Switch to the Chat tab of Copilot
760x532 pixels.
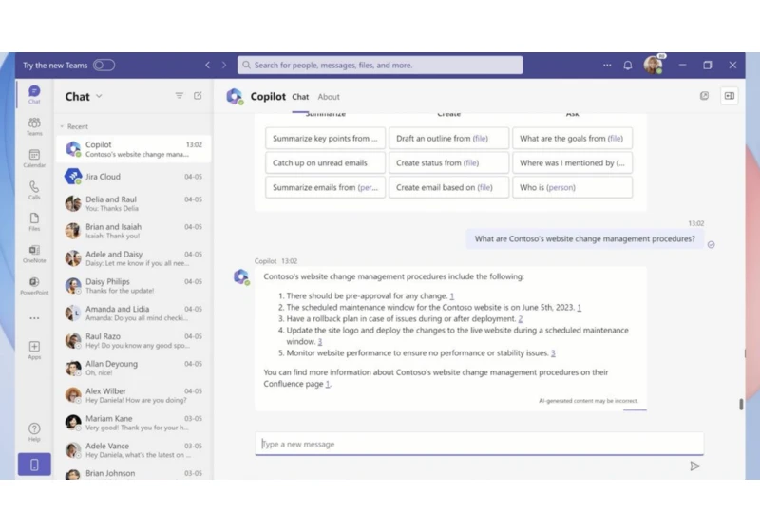click(x=300, y=97)
